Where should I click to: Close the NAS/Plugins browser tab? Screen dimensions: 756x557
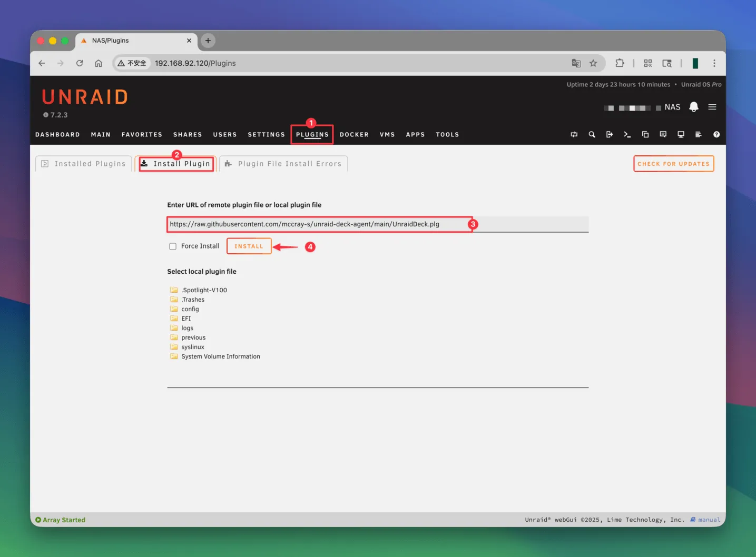click(189, 41)
